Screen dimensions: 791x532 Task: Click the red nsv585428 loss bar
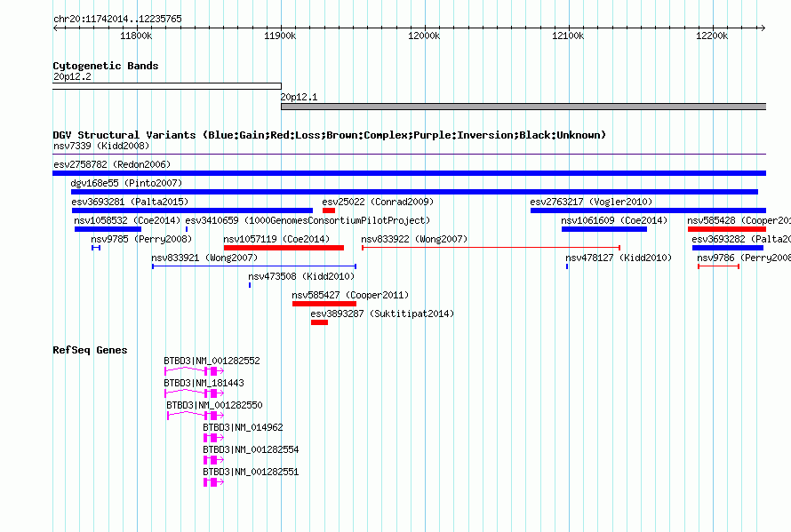click(x=727, y=229)
